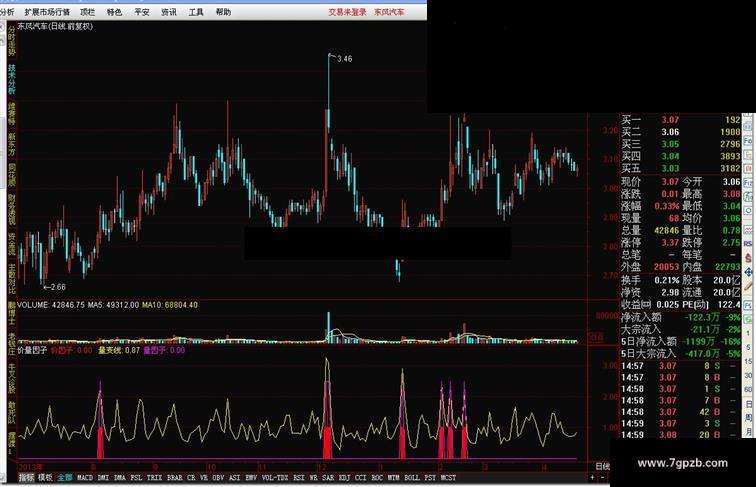
Task: Select daily 日 period in right toolbar
Action: click(x=749, y=405)
